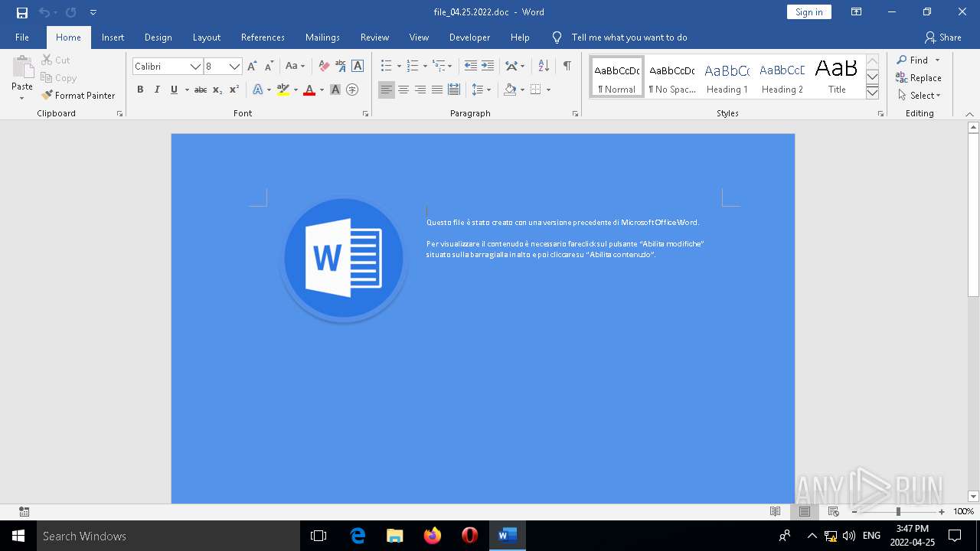980x551 pixels.
Task: Expand Borders dropdown arrow
Action: (548, 90)
